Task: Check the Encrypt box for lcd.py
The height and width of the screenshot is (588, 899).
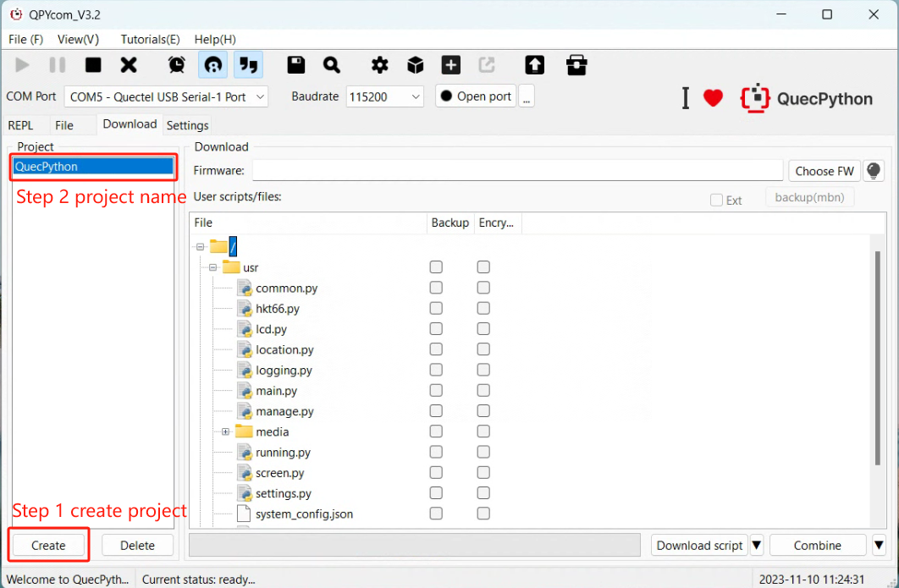Action: point(483,328)
